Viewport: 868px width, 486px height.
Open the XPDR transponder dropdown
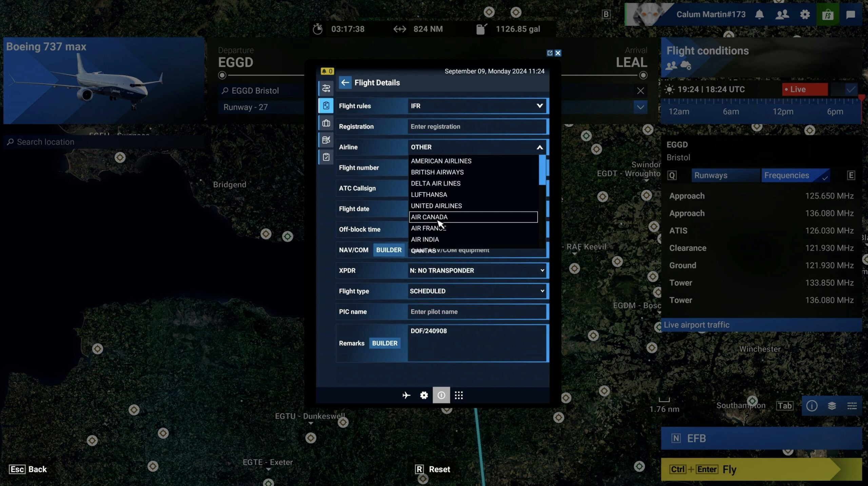click(477, 270)
